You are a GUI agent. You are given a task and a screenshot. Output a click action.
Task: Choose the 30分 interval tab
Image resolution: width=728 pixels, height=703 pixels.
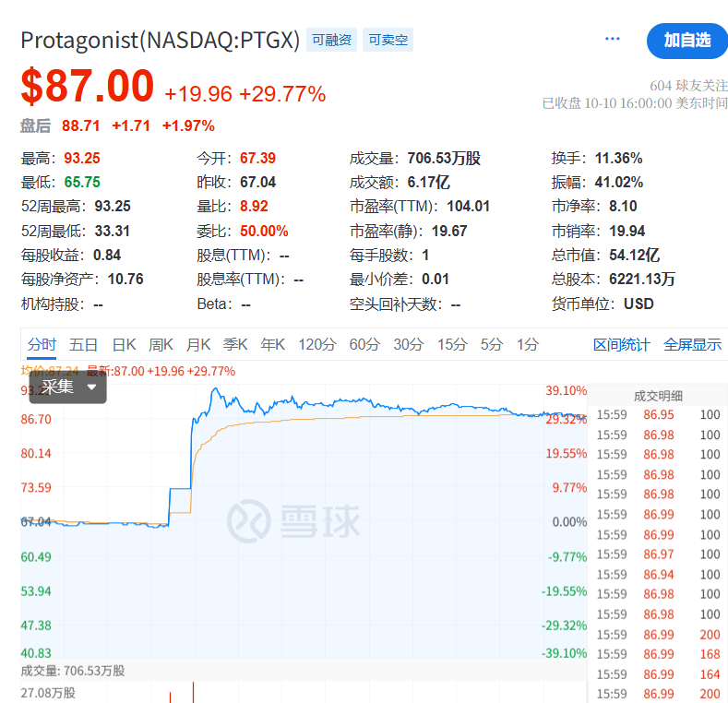[x=408, y=344]
